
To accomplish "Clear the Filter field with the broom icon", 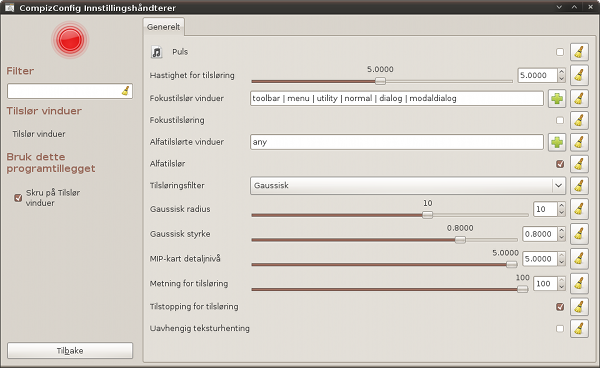I will click(x=126, y=91).
